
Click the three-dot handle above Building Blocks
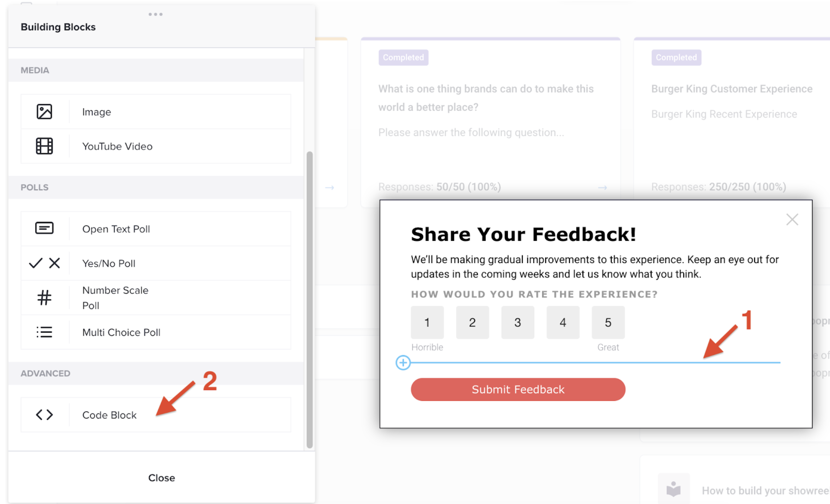click(155, 14)
